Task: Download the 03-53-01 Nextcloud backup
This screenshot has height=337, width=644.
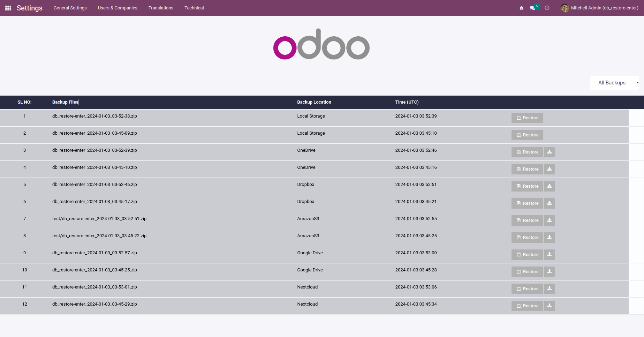Action: [550, 289]
